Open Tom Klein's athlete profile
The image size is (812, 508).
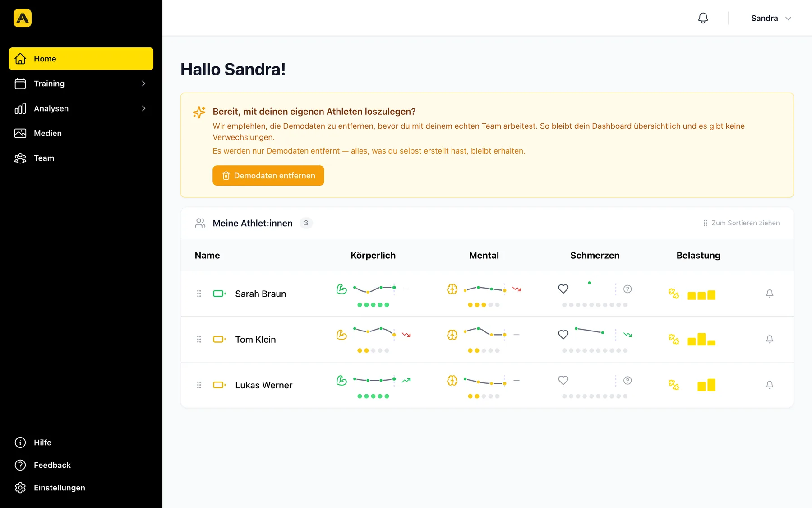(x=255, y=340)
